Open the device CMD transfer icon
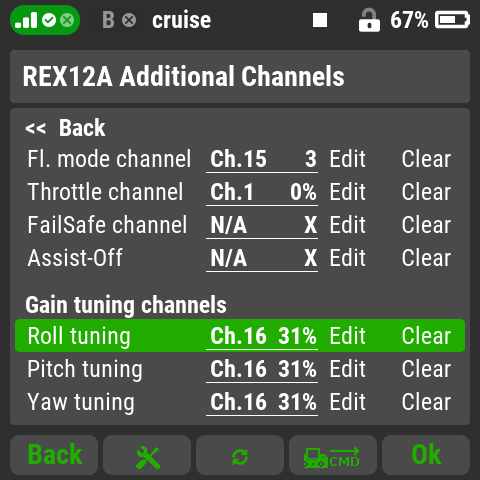The image size is (480, 480). 333,455
